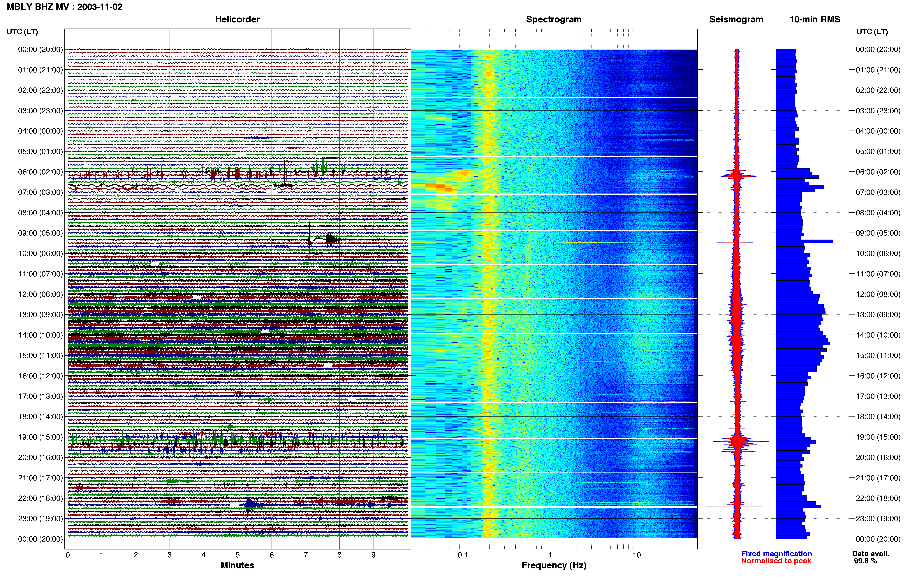Click the '99.8 %' availability value

point(865,561)
